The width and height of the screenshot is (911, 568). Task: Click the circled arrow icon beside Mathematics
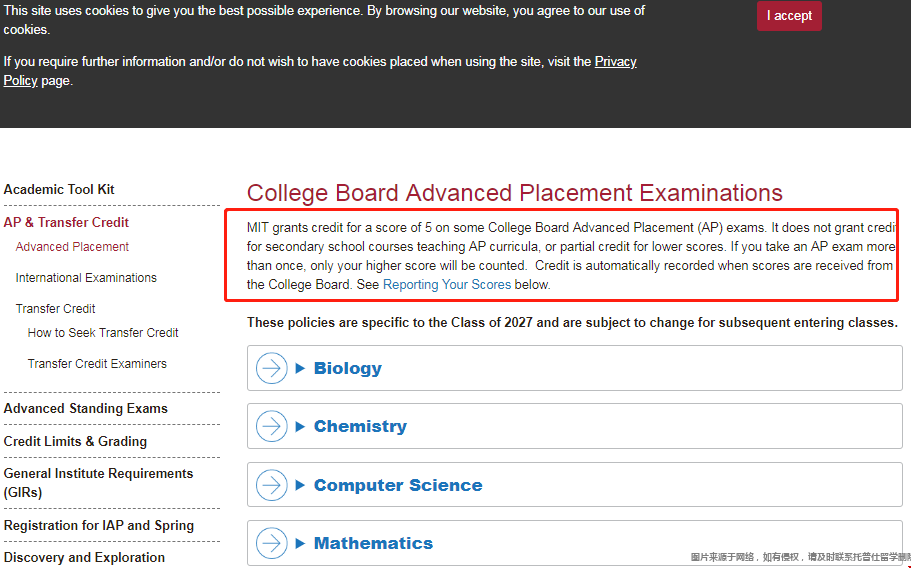coord(271,544)
